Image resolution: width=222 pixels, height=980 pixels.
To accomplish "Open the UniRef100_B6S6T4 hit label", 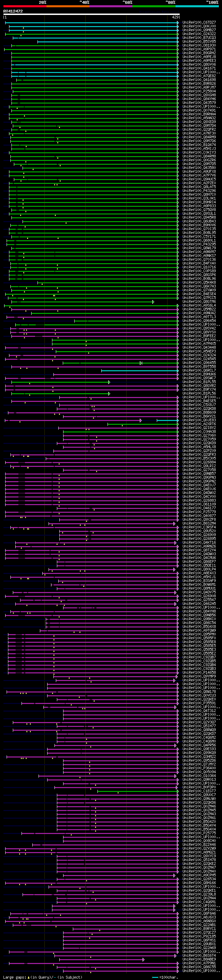I will tap(199, 955).
